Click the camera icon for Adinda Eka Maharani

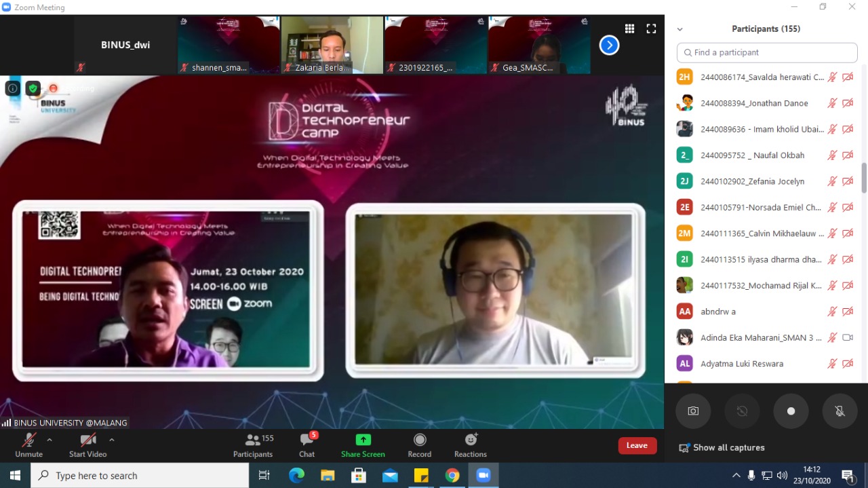click(848, 337)
